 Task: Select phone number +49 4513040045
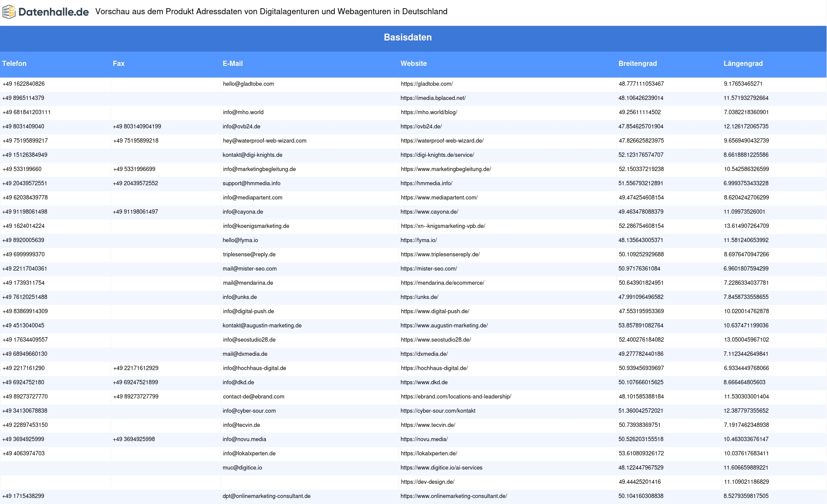(x=23, y=326)
